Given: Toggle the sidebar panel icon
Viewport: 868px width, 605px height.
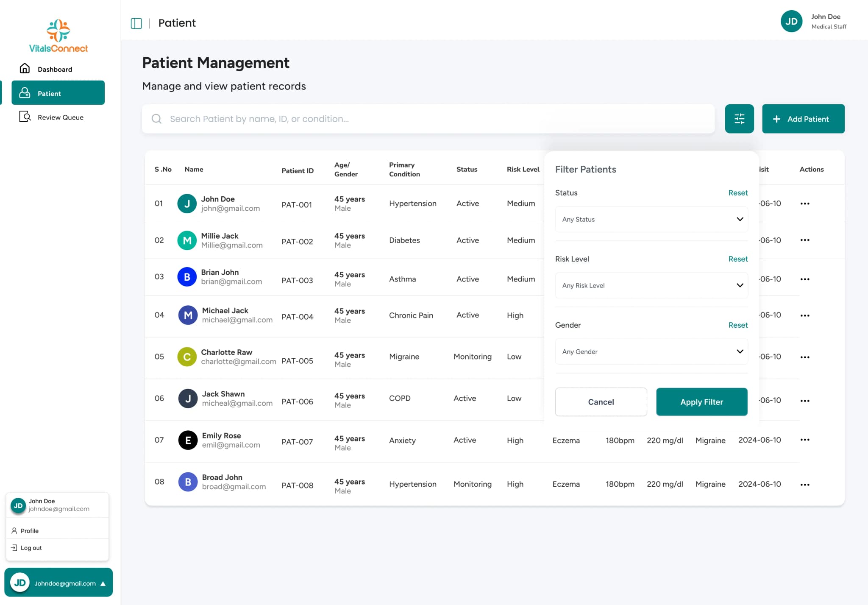Looking at the screenshot, I should (136, 23).
